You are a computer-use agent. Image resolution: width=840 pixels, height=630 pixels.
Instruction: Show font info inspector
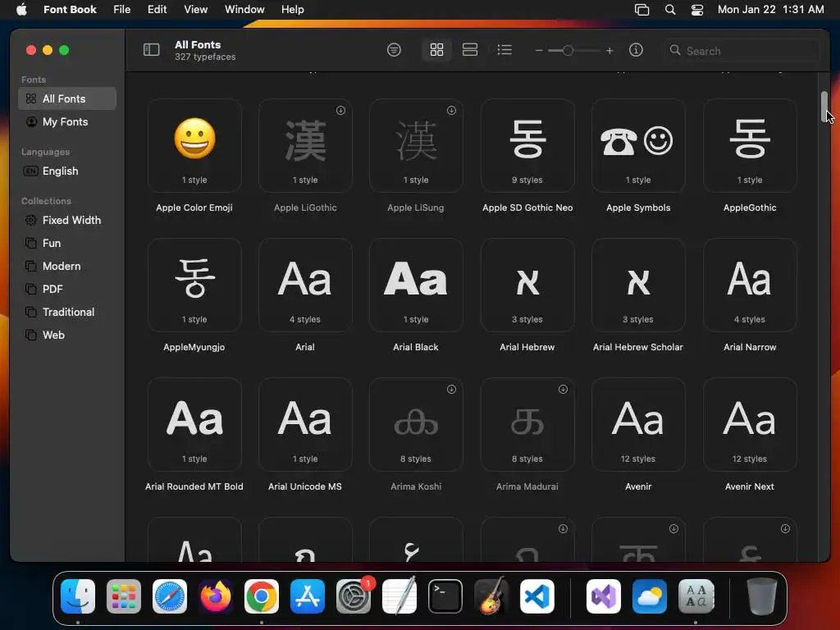click(x=636, y=50)
